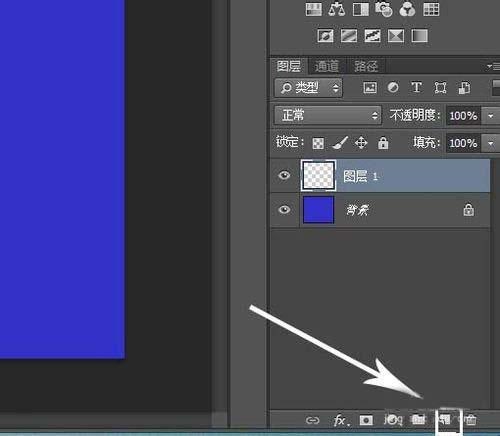
Task: Click the Delete layer trash icon
Action: (471, 420)
